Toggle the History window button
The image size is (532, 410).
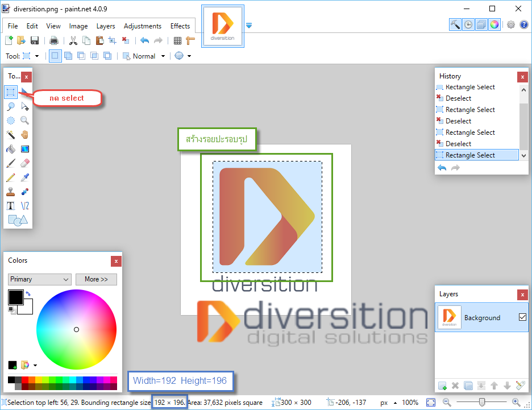pos(468,24)
